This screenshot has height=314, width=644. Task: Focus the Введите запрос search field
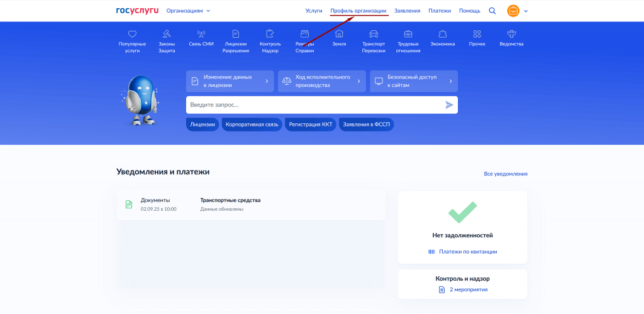pyautogui.click(x=321, y=105)
